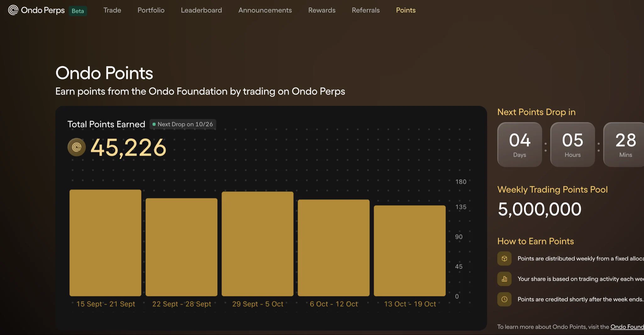Click the bar chart icon beside trading share
The height and width of the screenshot is (335, 644).
click(x=504, y=279)
